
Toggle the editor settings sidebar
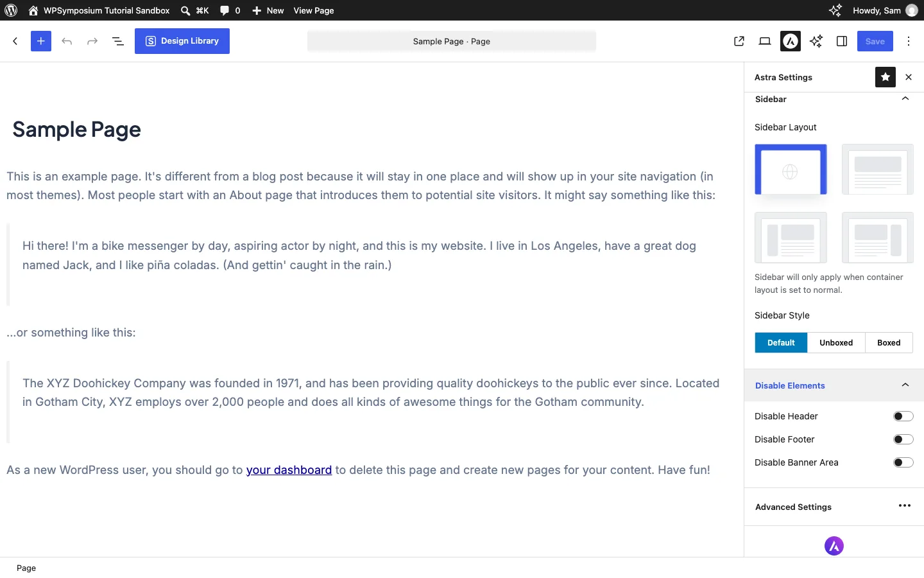(842, 41)
